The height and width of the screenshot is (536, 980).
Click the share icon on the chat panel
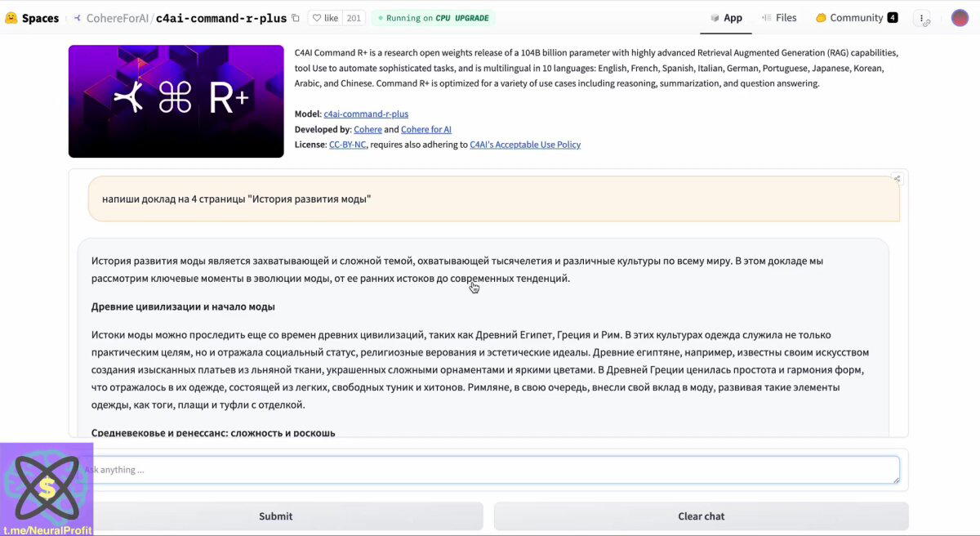tap(897, 178)
